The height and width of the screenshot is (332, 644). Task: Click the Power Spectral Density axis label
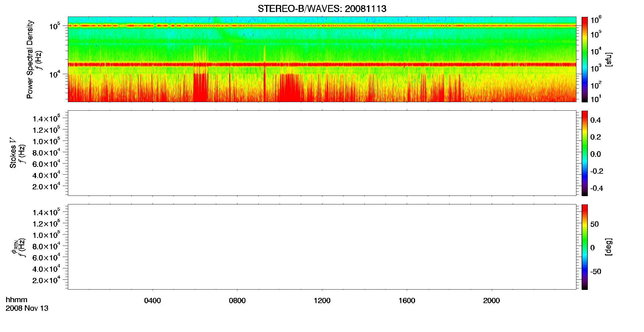[x=30, y=59]
